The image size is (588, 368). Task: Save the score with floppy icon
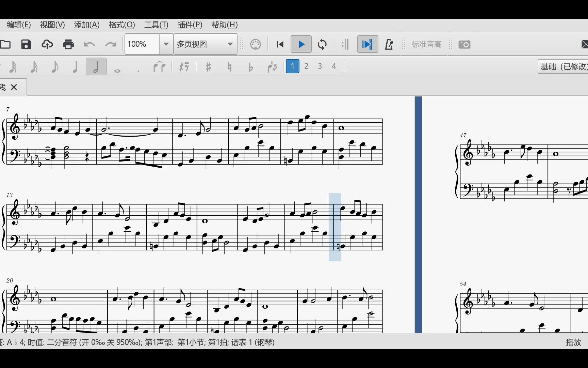[26, 44]
